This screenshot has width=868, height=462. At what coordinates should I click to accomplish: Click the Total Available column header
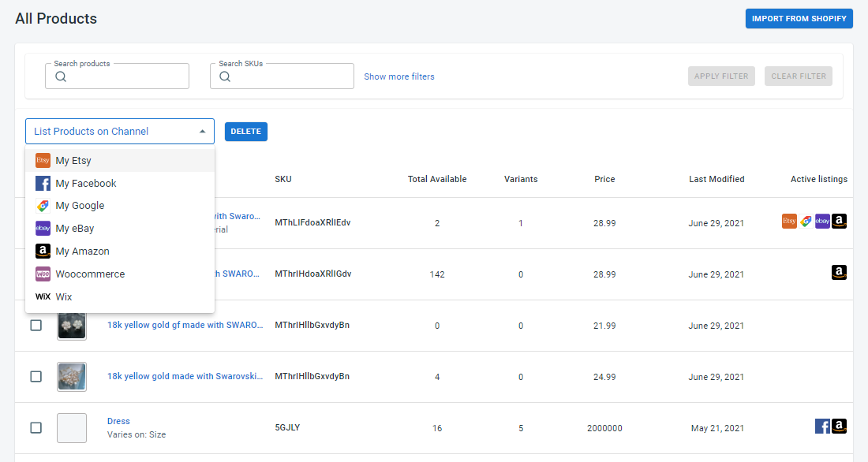437,179
